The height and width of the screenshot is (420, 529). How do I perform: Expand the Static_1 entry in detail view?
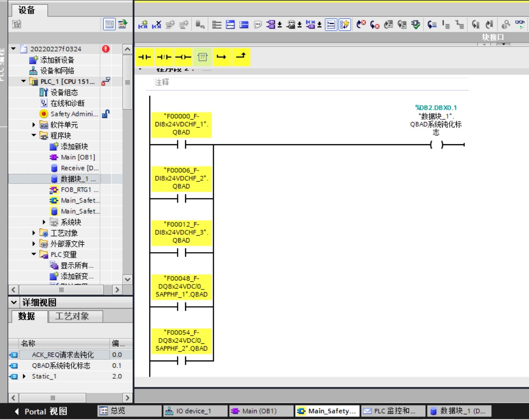tap(24, 376)
